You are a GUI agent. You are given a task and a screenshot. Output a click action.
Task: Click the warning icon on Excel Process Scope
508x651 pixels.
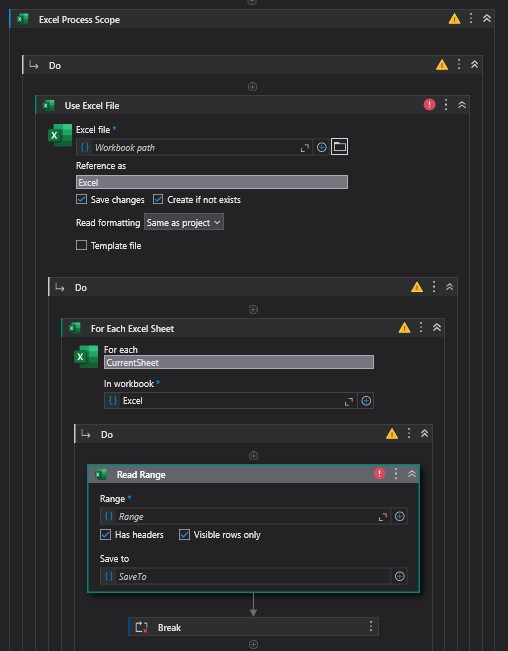454,19
